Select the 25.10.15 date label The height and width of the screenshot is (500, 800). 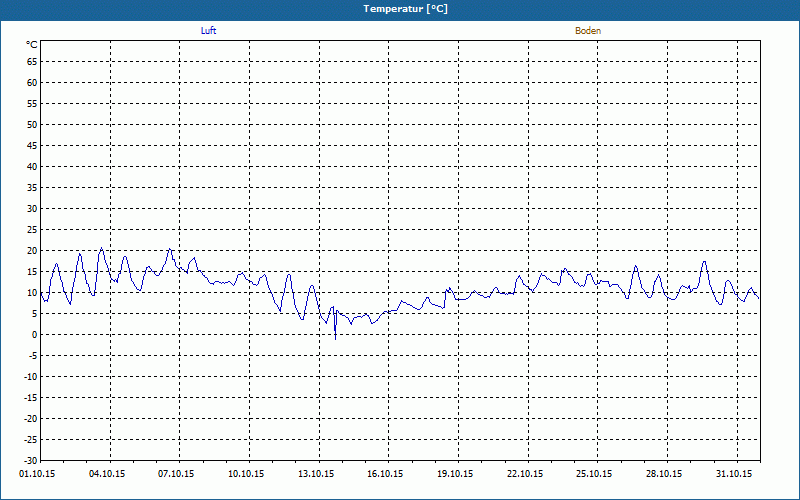(x=594, y=474)
